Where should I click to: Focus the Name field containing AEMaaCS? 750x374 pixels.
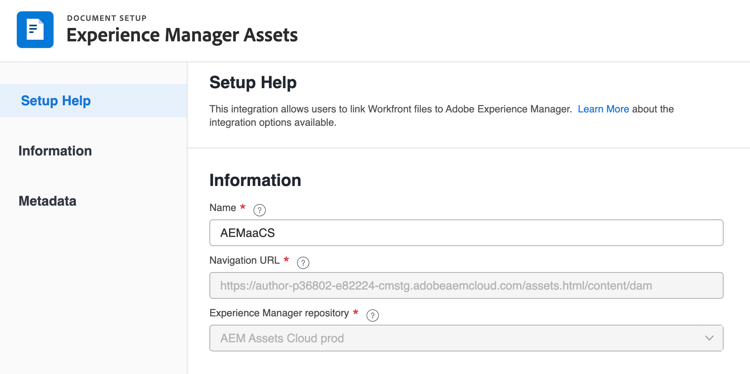pos(466,233)
